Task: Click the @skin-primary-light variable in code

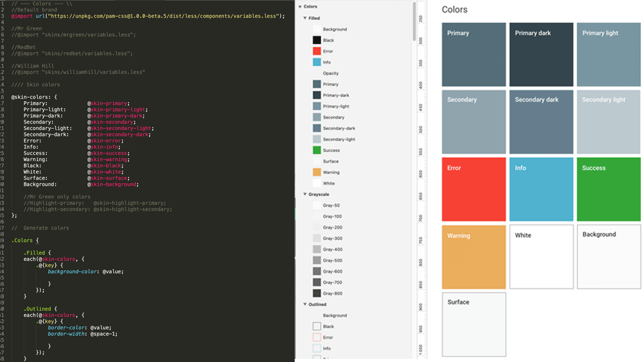Action: point(116,110)
